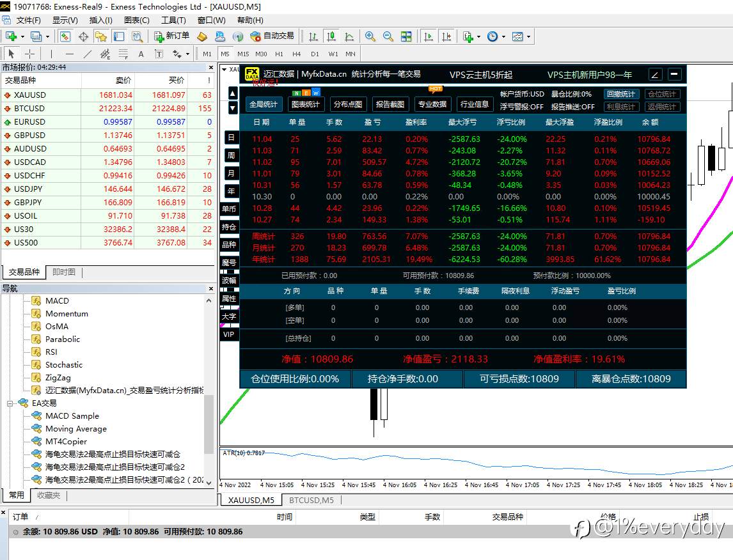Select the trendline drawing tool
The height and width of the screenshot is (560, 733).
pyautogui.click(x=88, y=54)
